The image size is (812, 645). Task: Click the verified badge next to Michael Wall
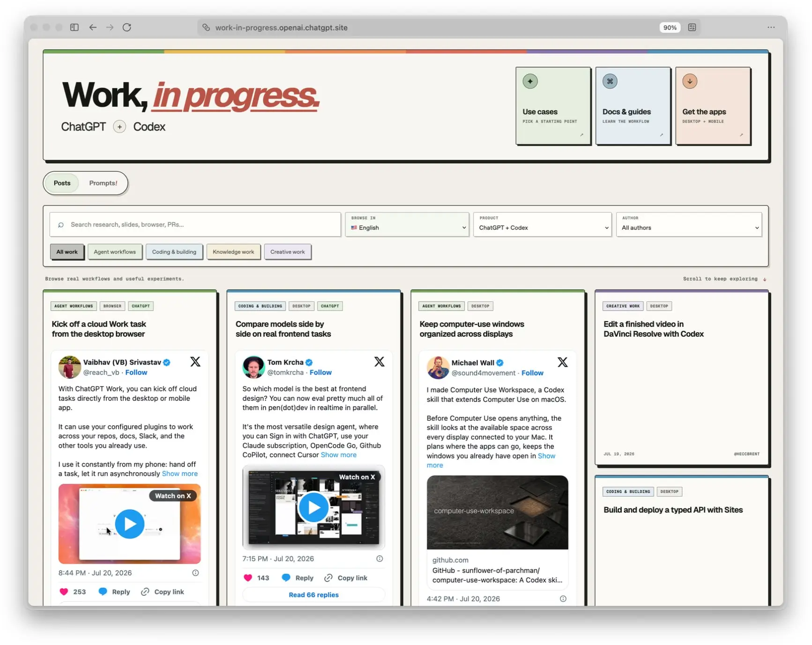[x=500, y=363]
